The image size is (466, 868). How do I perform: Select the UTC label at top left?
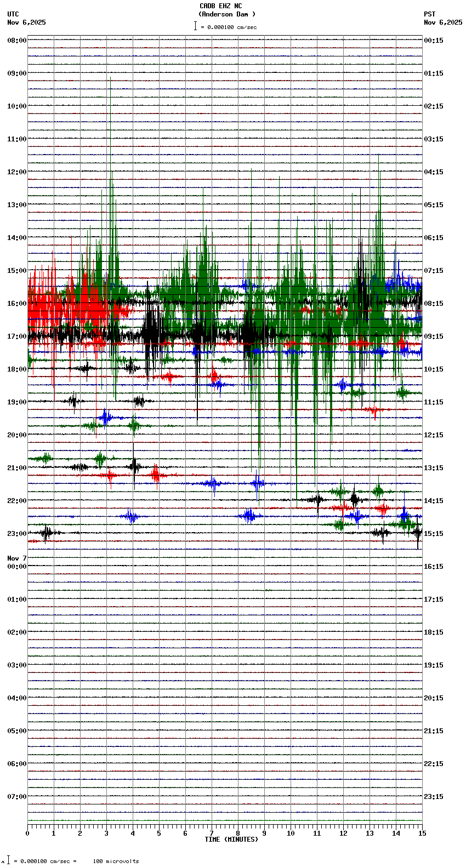(x=13, y=14)
